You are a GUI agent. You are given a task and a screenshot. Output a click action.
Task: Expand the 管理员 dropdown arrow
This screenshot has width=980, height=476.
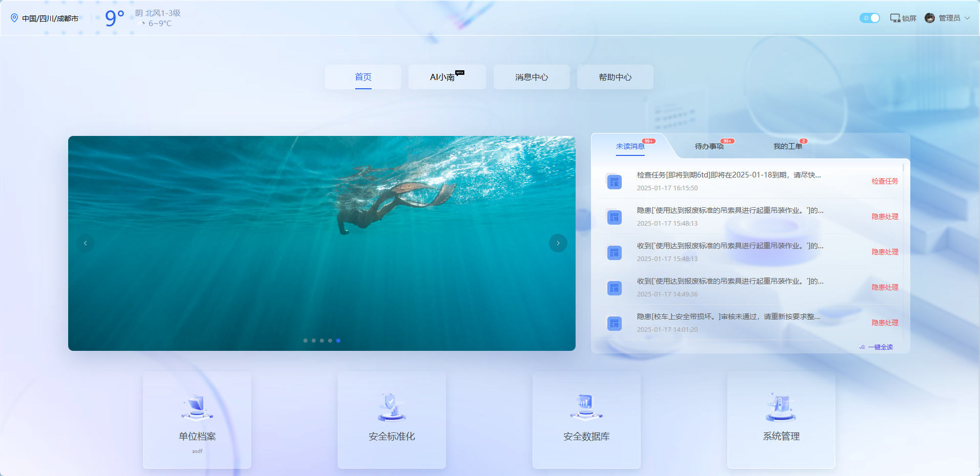click(x=967, y=18)
